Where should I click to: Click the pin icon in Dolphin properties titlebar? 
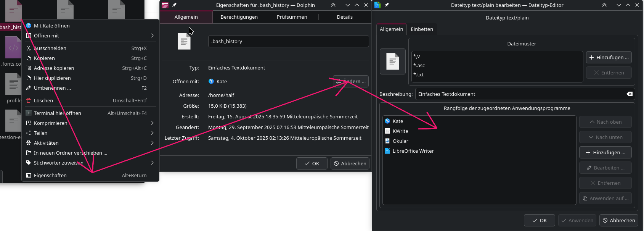tap(174, 5)
